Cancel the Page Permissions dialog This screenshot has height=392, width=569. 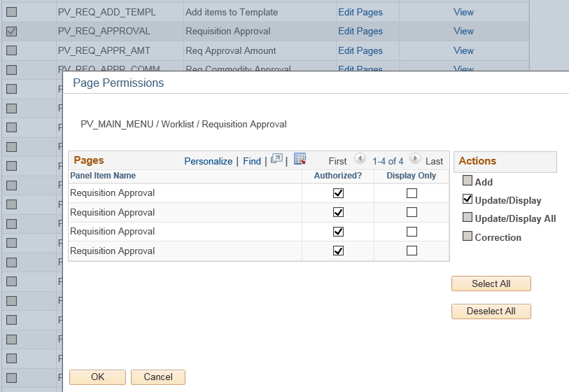[158, 377]
